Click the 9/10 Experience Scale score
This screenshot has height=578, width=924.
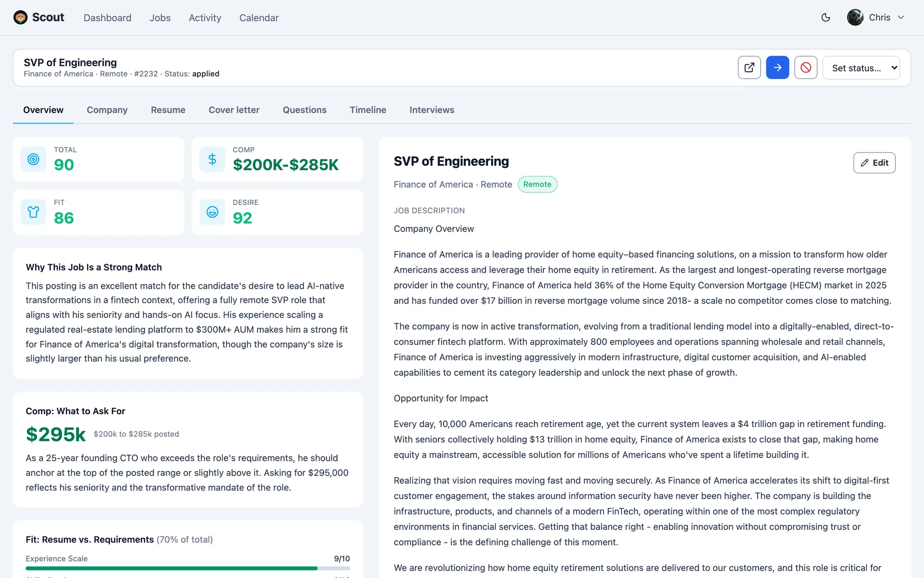pos(342,559)
